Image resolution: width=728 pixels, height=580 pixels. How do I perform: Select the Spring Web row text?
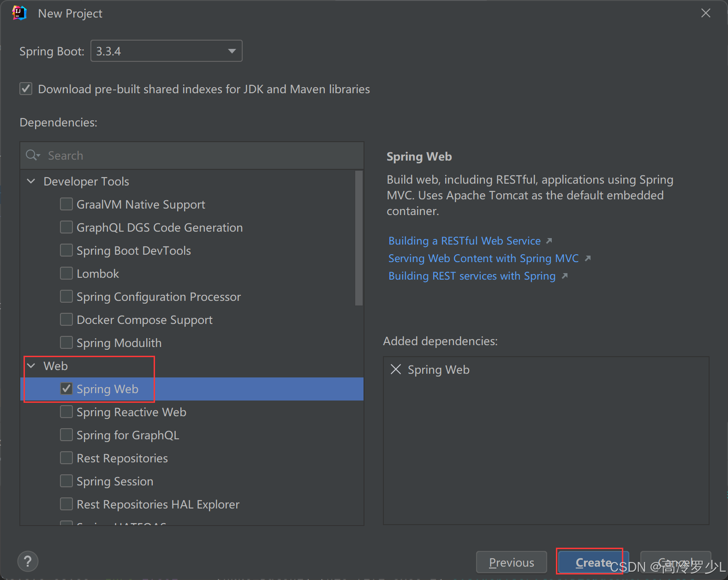(107, 389)
